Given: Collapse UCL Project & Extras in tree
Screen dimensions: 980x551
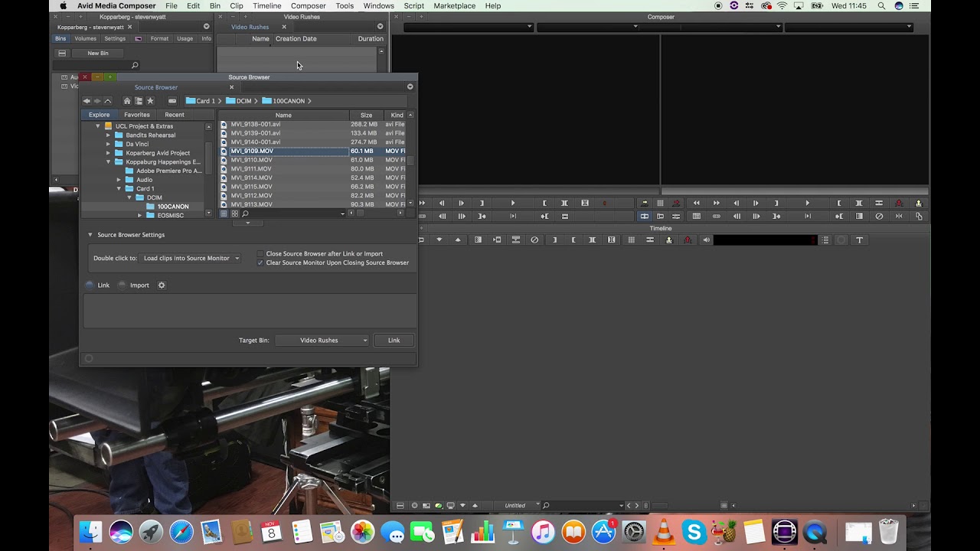Looking at the screenshot, I should point(98,126).
